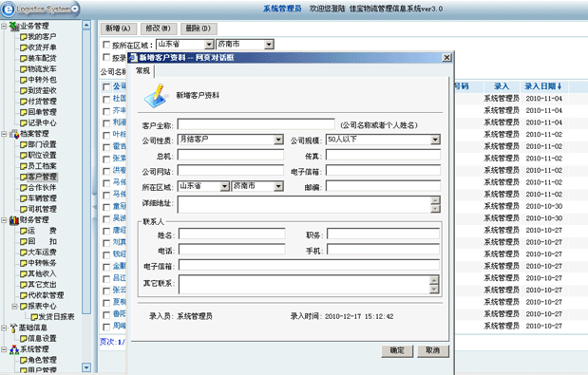Viewport: 588px width, 375px height.
Task: Click the folder icon beside 司机管理
Action: [24, 209]
